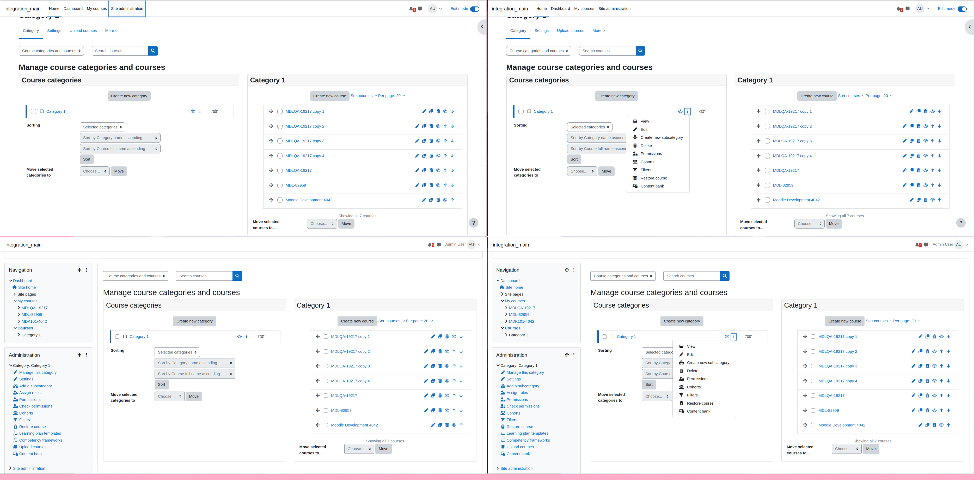Screen dimensions: 980x480
Task: Open Navigation block actions menu, bottom-left screenshot
Action: pyautogui.click(x=87, y=270)
